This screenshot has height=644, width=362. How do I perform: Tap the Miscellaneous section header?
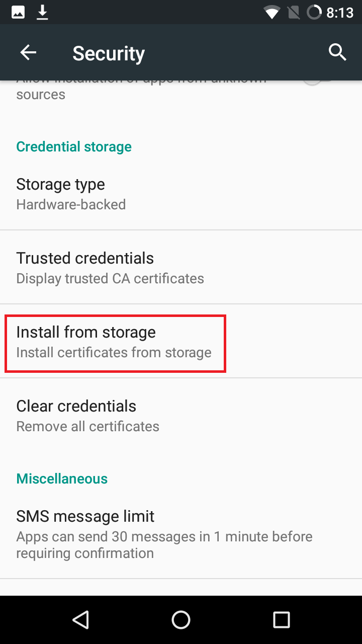[x=62, y=478]
